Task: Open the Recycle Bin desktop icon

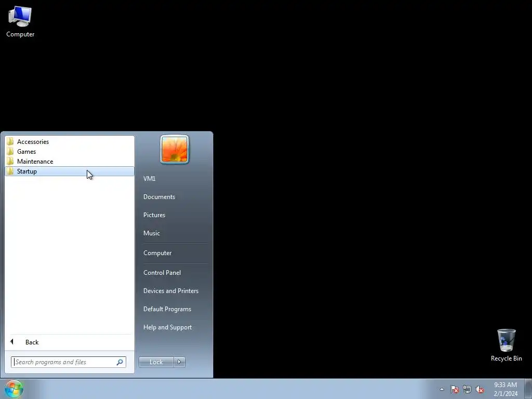Action: [x=506, y=345]
